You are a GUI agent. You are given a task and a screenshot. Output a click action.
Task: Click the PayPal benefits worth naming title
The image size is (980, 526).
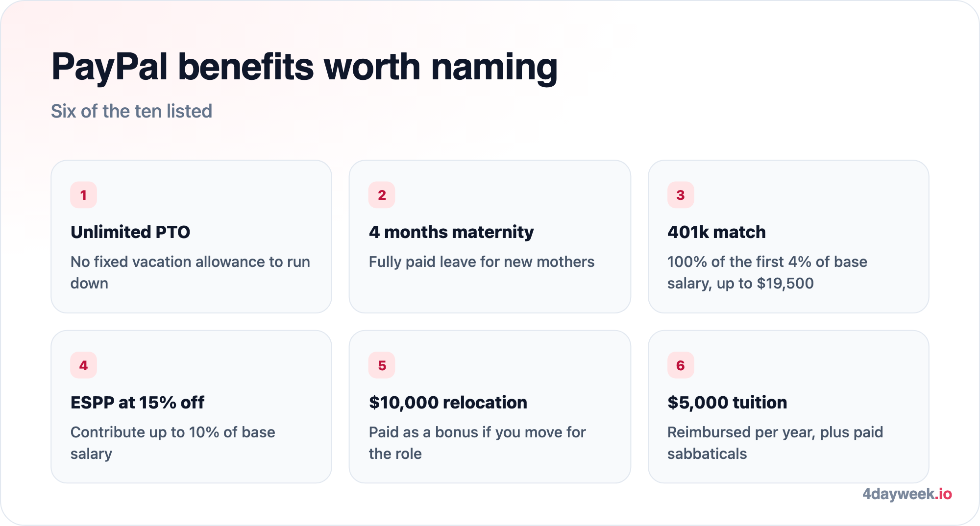coord(304,67)
